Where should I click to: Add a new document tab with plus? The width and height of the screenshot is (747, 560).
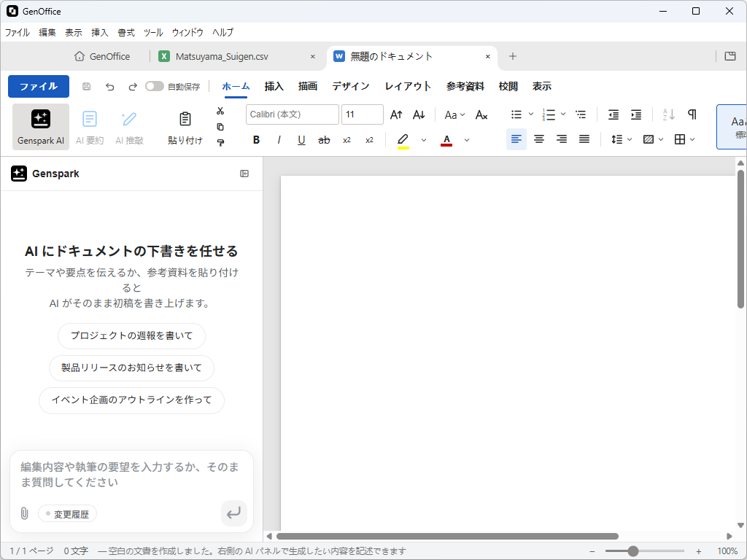point(513,56)
